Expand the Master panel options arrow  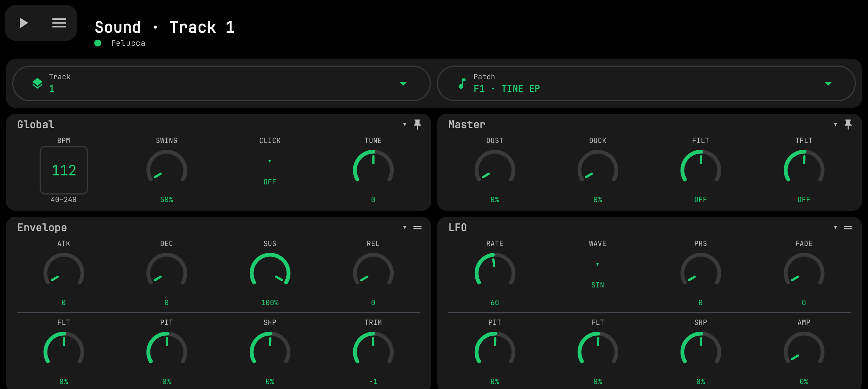tap(835, 124)
